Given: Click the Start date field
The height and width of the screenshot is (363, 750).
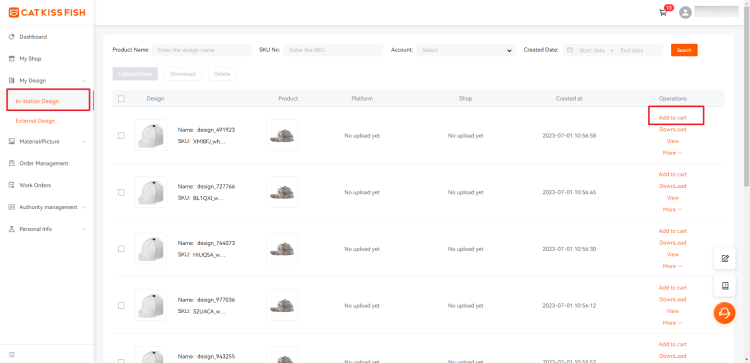Looking at the screenshot, I should [592, 50].
